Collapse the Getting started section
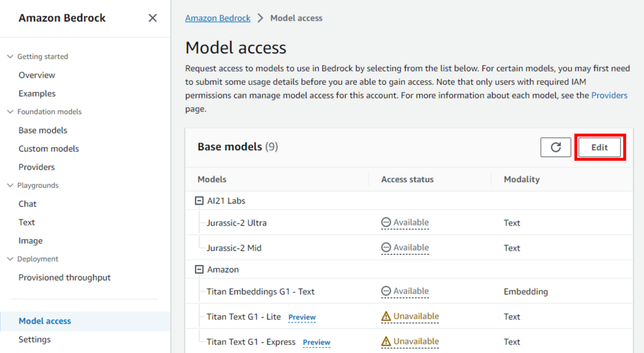This screenshot has width=644, height=353. click(x=11, y=56)
